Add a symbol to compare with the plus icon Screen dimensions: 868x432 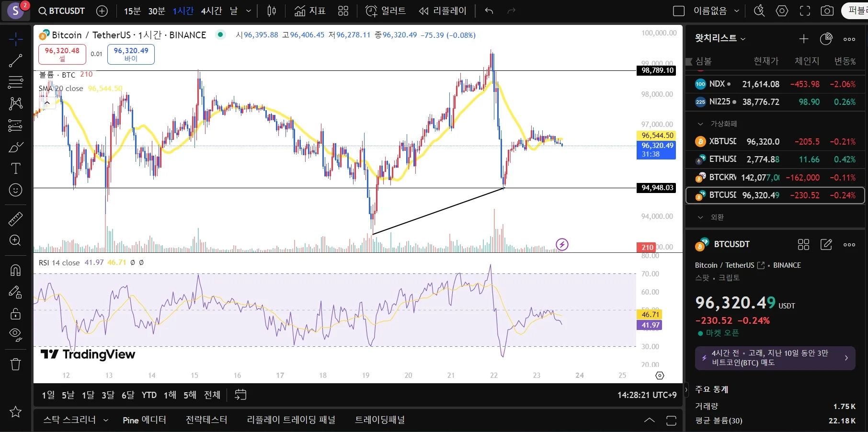pyautogui.click(x=102, y=11)
